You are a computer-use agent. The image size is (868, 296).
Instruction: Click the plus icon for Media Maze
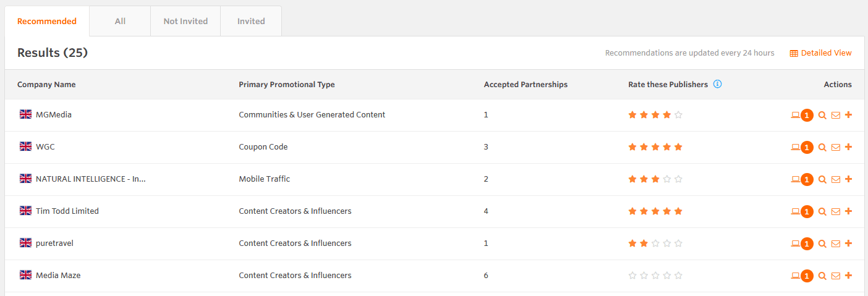848,276
